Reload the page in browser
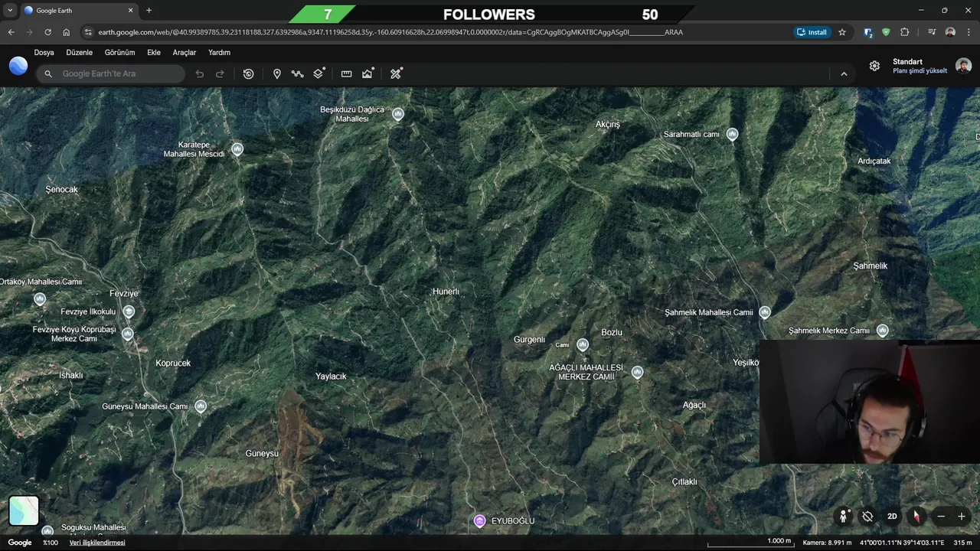The image size is (980, 551). 47,32
